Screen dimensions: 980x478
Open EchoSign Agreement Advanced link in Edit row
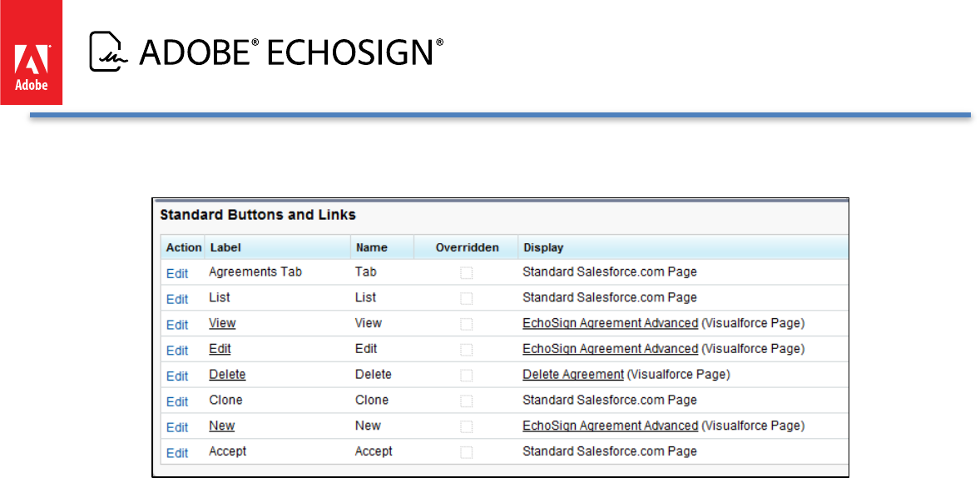tap(610, 349)
